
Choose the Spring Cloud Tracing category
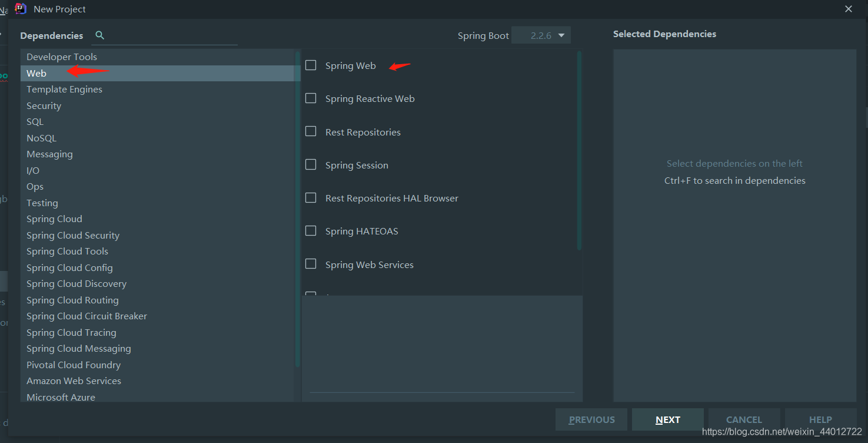click(x=158, y=332)
